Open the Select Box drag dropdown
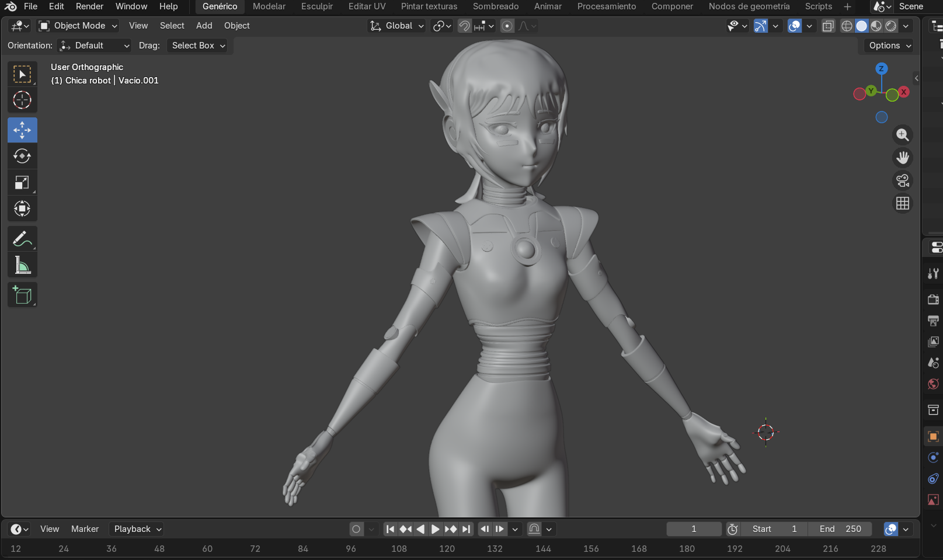This screenshot has height=560, width=943. 197,46
